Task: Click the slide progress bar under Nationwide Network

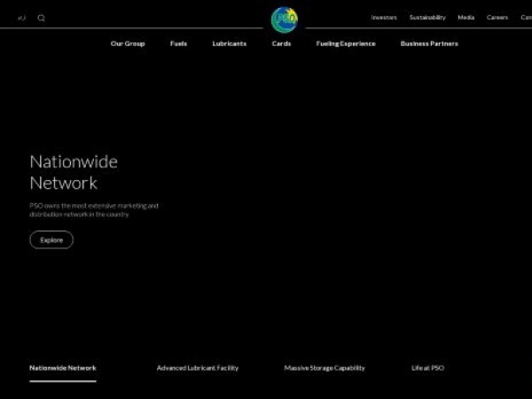Action: pos(63,381)
